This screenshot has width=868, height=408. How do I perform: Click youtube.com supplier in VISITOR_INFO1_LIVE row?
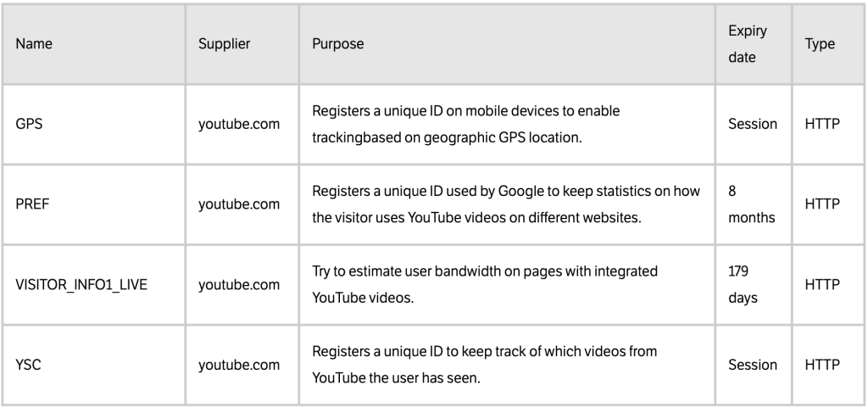point(239,285)
